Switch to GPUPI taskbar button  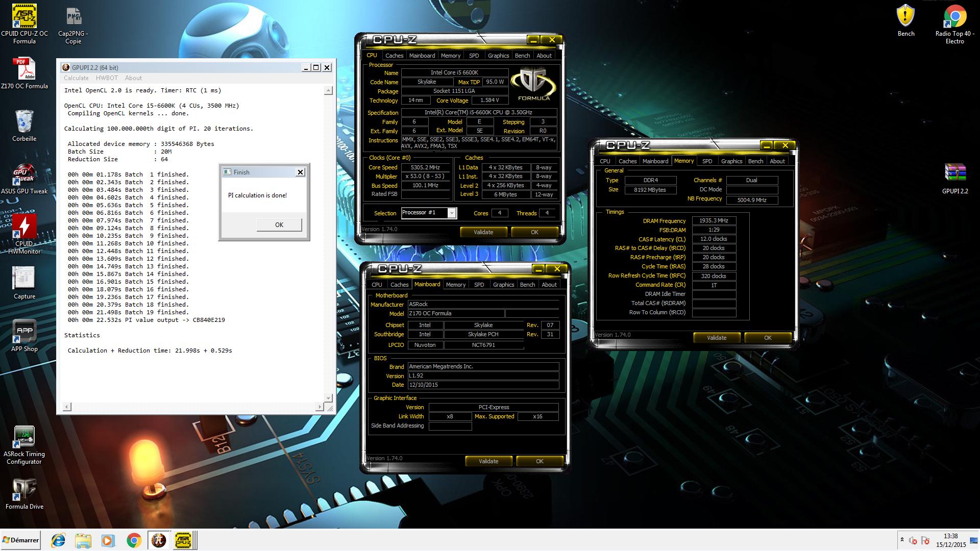click(159, 540)
